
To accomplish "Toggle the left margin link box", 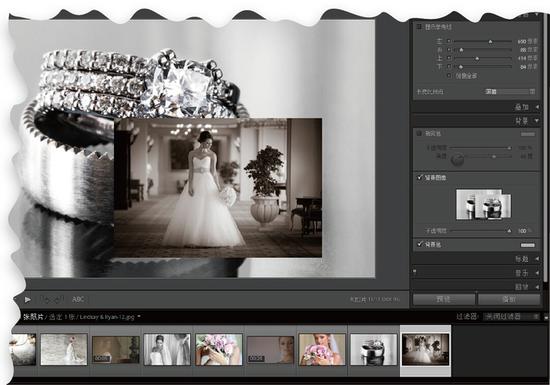I will pos(449,41).
